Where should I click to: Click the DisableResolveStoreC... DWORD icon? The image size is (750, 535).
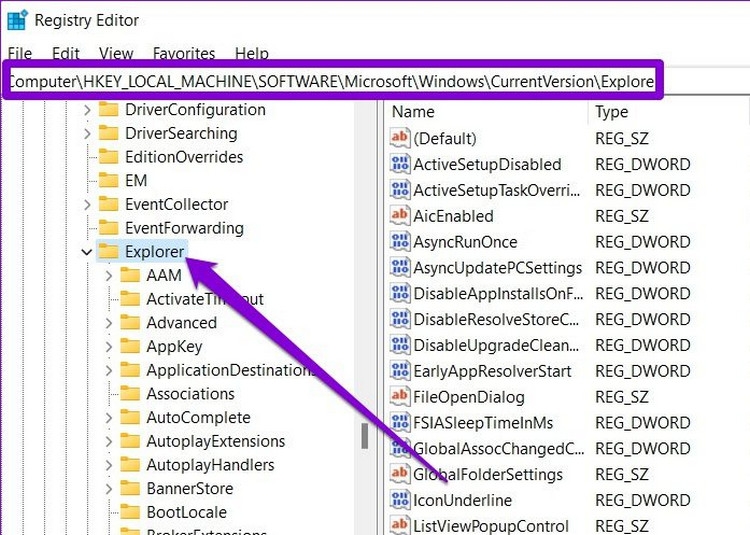pos(400,319)
